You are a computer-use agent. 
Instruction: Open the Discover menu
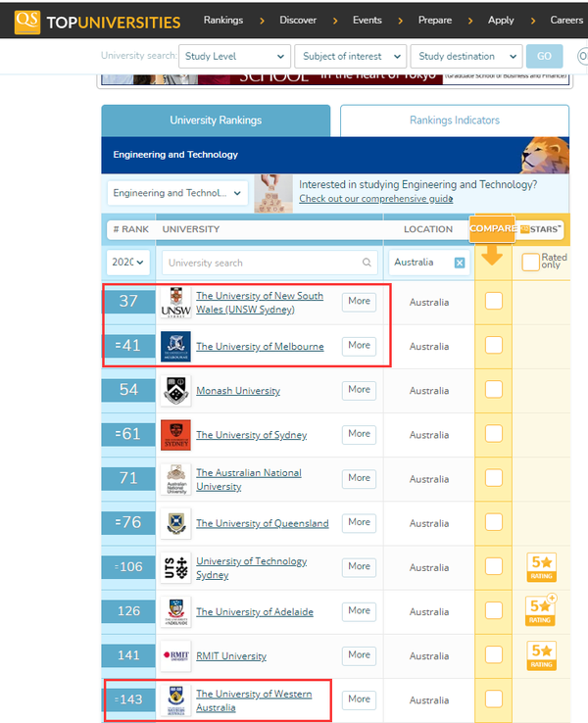tap(298, 21)
